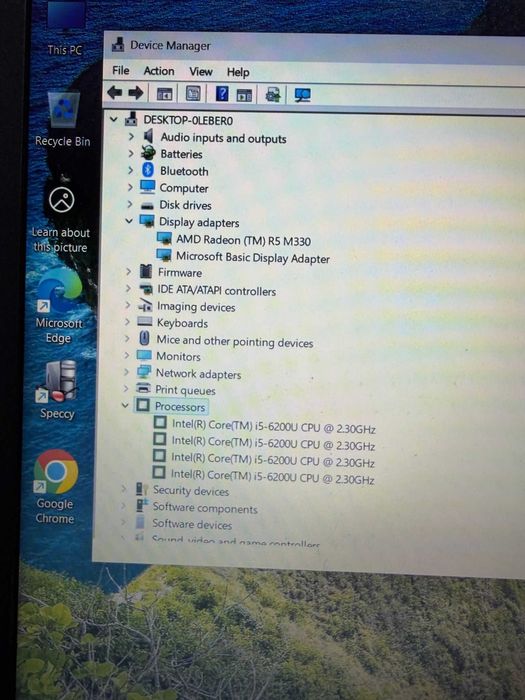This screenshot has height=700, width=525.
Task: Click the Computer category monitor icon
Action: (147, 187)
